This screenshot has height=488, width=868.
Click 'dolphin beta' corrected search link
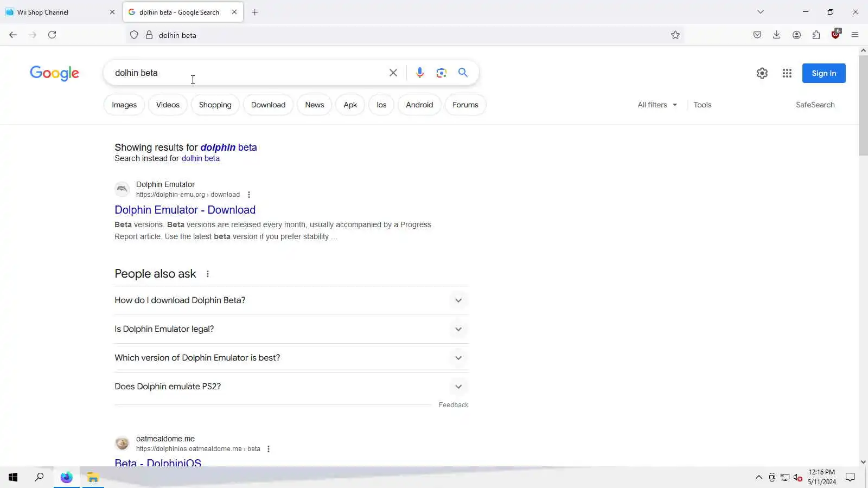tap(228, 147)
